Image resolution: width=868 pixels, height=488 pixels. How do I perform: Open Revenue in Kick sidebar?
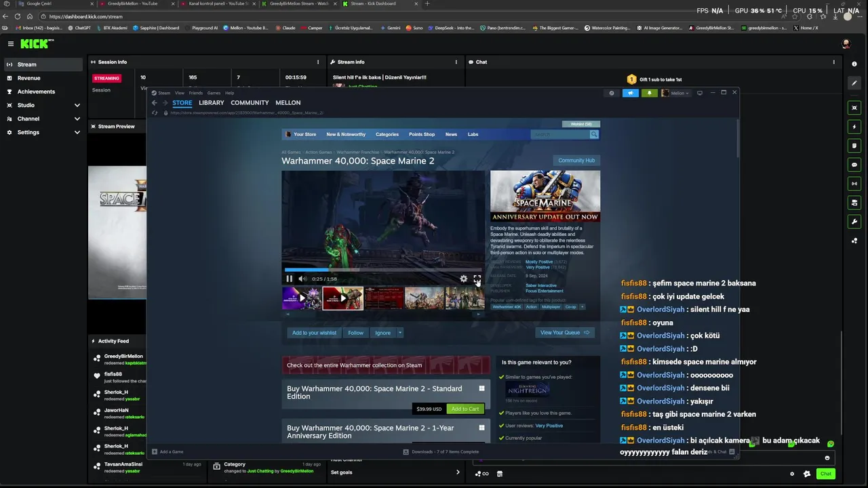tap(44, 78)
